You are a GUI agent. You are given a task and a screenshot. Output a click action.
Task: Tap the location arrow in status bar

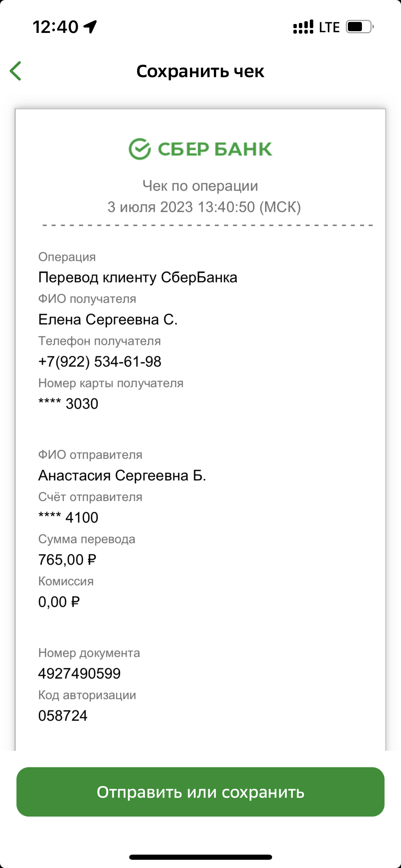[x=90, y=27]
